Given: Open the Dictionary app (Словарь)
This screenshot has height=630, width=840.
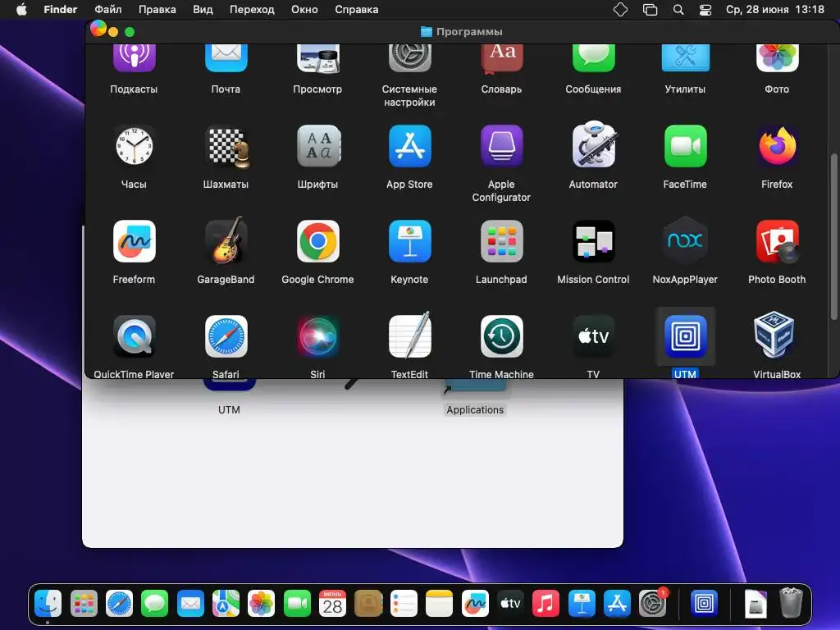Looking at the screenshot, I should pyautogui.click(x=502, y=58).
